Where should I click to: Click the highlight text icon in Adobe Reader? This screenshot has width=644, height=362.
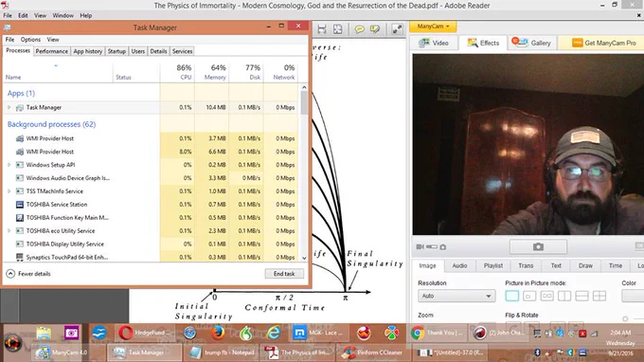pos(375,29)
